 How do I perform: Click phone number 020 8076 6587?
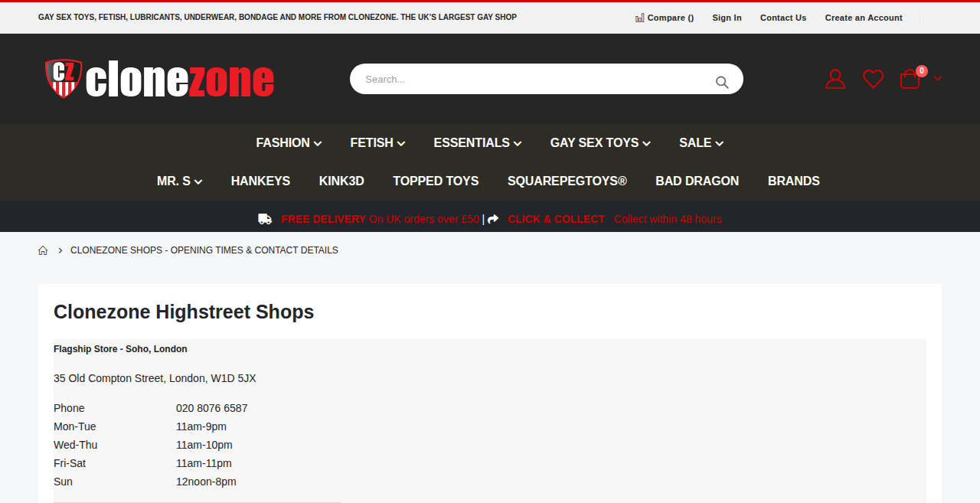point(212,408)
